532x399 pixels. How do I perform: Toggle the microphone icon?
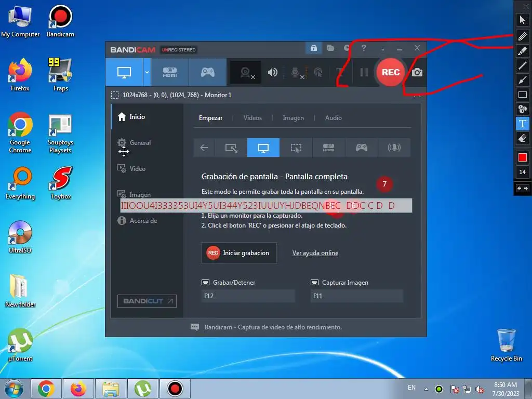pos(296,72)
